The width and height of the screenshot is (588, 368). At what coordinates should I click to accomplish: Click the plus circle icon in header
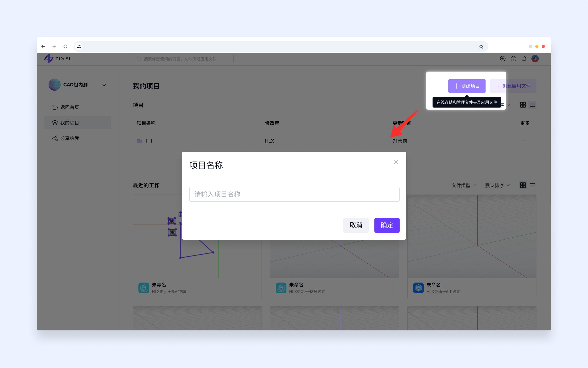(503, 59)
